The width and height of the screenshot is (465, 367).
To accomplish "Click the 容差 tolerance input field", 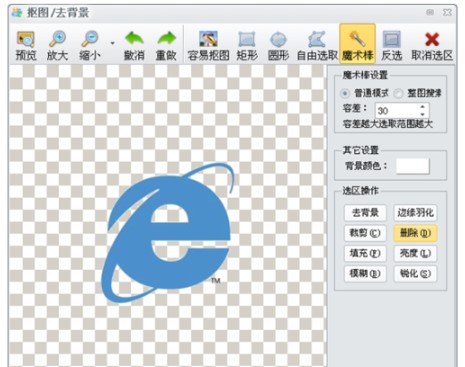I will click(397, 111).
